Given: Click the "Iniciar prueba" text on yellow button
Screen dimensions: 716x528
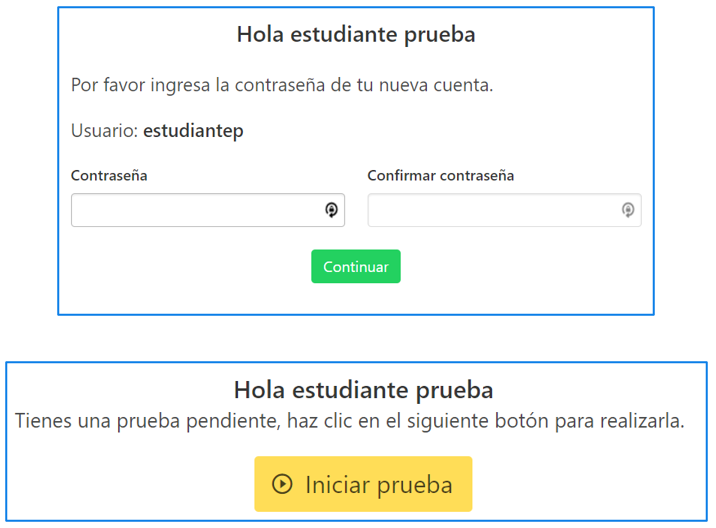Looking at the screenshot, I should (379, 485).
